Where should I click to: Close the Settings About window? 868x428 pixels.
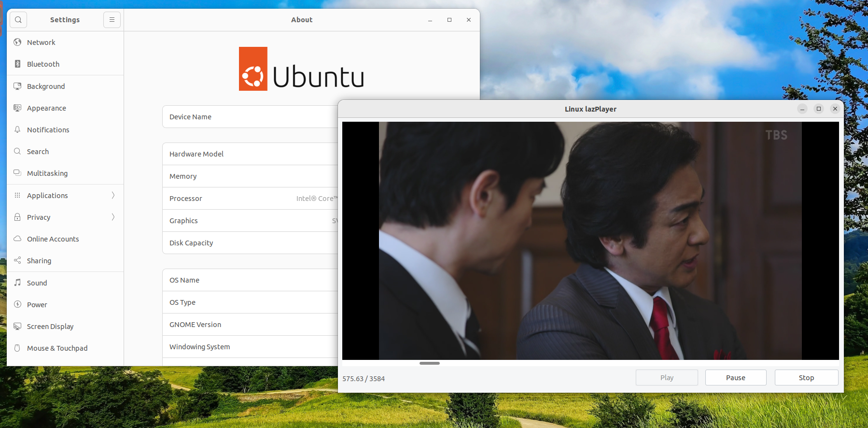[469, 20]
